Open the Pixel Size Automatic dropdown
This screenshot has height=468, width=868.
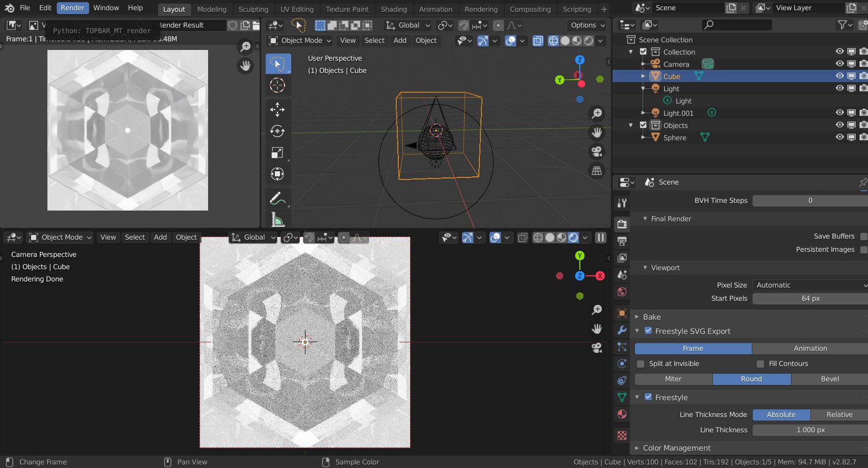click(x=810, y=285)
